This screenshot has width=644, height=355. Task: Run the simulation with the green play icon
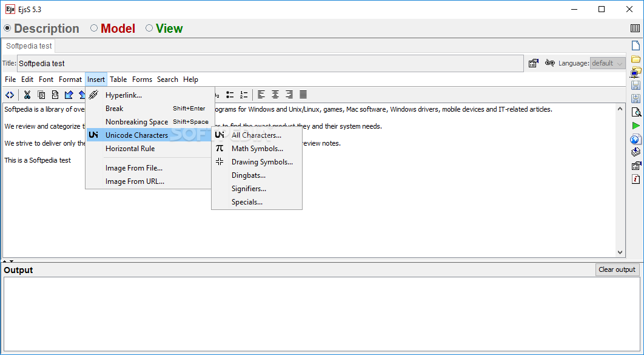(x=636, y=126)
